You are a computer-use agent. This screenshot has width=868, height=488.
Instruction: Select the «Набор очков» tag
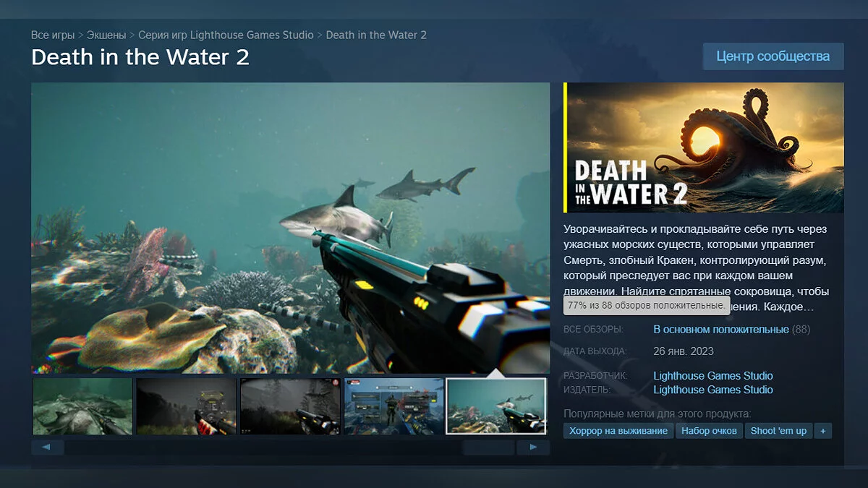(x=709, y=431)
